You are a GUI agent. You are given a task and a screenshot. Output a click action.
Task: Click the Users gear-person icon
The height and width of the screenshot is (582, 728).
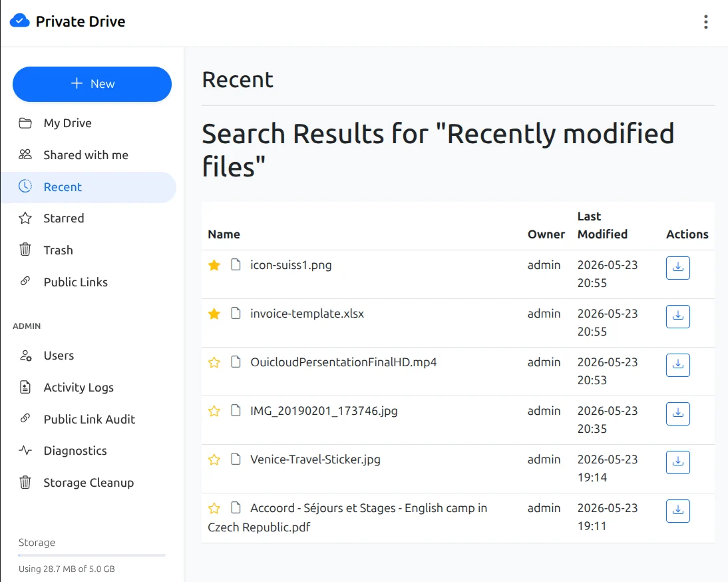[x=25, y=356]
